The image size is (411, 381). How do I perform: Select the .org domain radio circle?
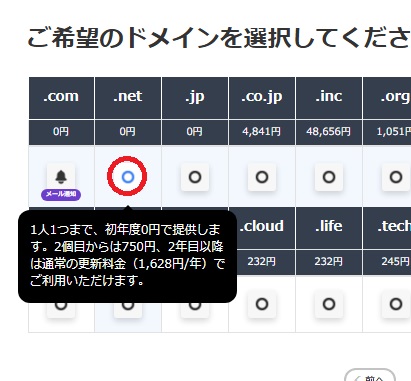(x=396, y=177)
